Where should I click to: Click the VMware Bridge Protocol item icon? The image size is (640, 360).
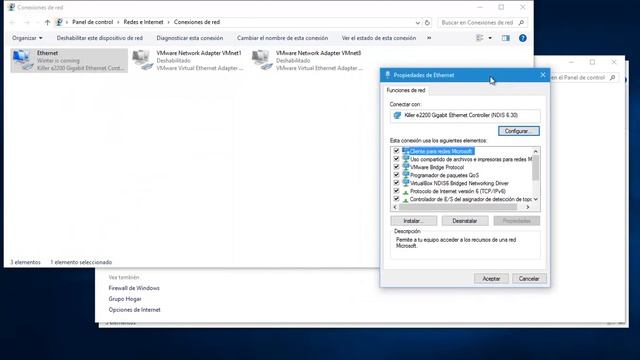click(405, 167)
